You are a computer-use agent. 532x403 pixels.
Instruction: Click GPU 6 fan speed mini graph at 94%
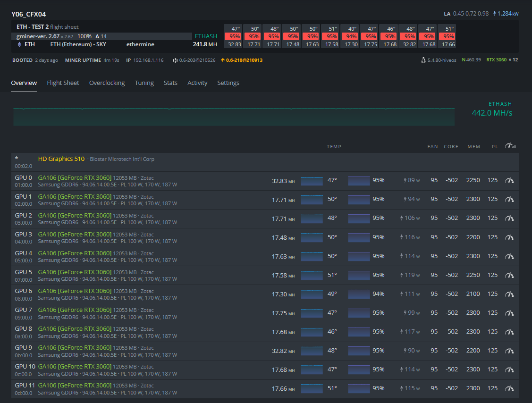point(359,294)
